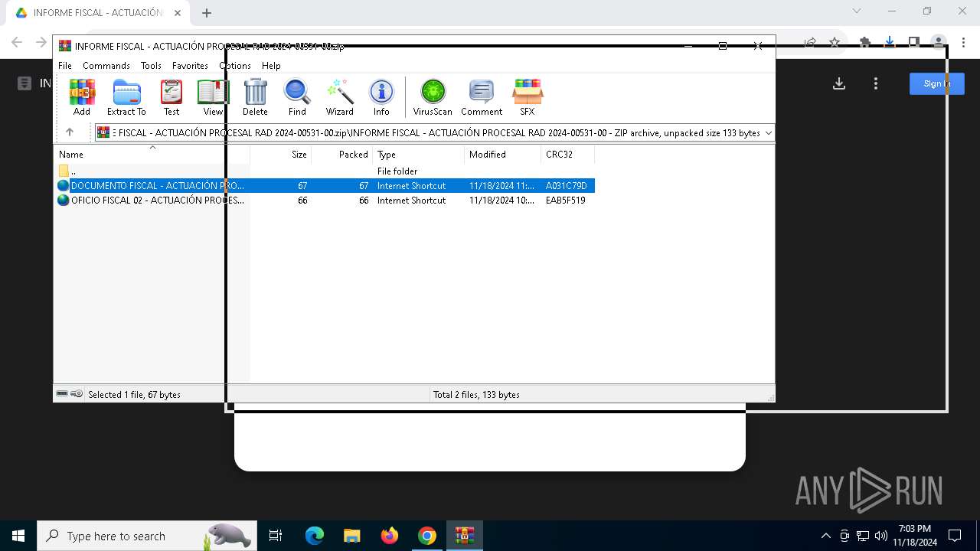Click the 'Selected 1 file, 67 bytes' status
980x551 pixels.
click(x=134, y=395)
